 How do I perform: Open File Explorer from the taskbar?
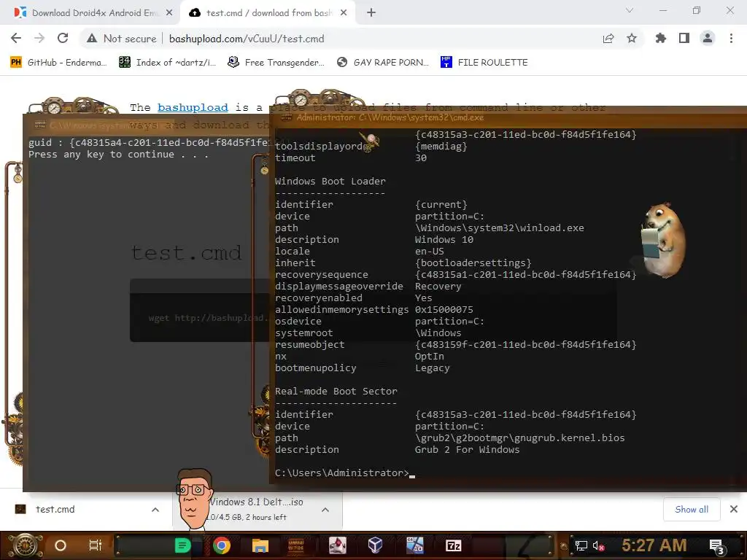pyautogui.click(x=260, y=545)
